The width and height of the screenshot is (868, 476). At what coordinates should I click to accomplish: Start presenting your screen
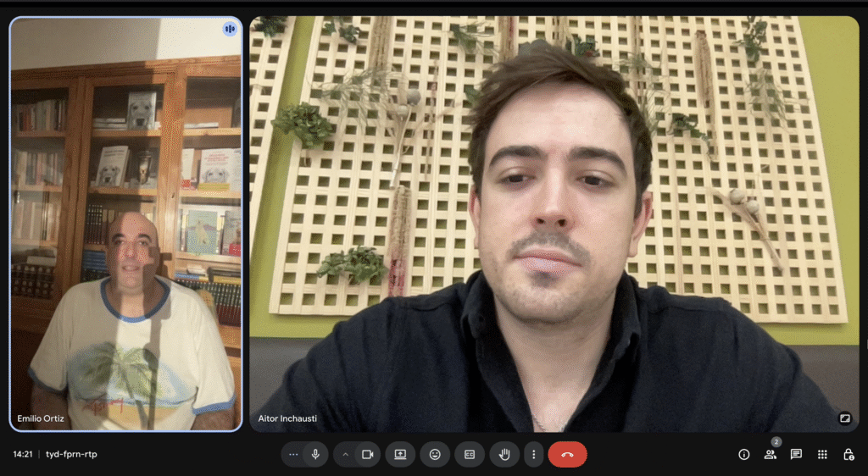pos(400,454)
